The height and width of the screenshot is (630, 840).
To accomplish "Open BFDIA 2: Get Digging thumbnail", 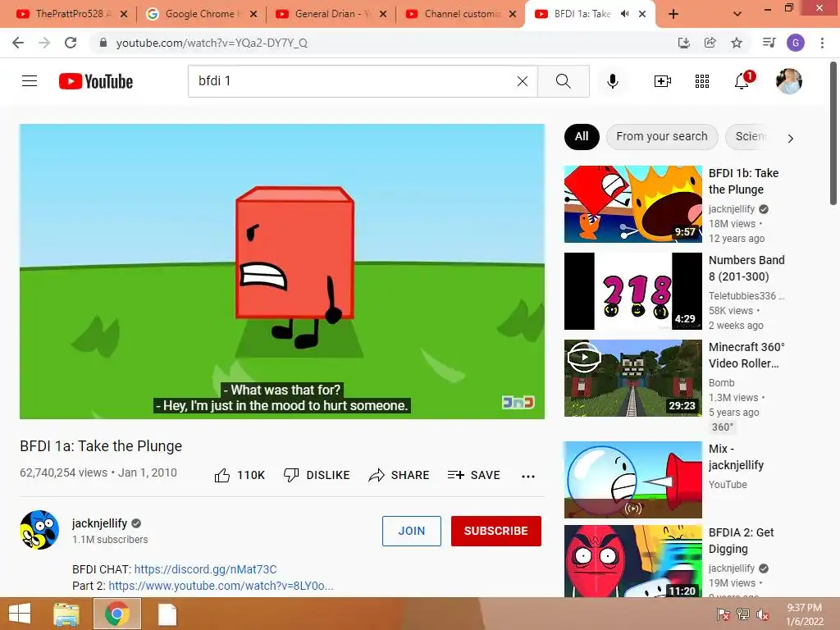I will tap(632, 561).
